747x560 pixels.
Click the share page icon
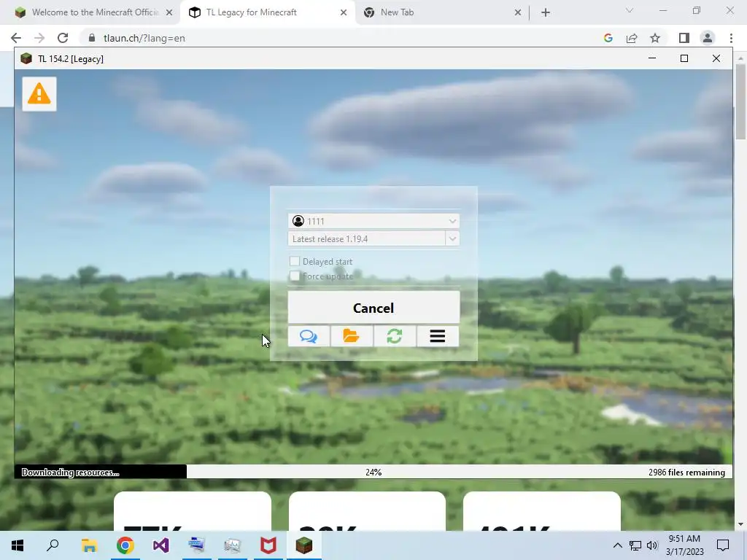[x=632, y=38]
